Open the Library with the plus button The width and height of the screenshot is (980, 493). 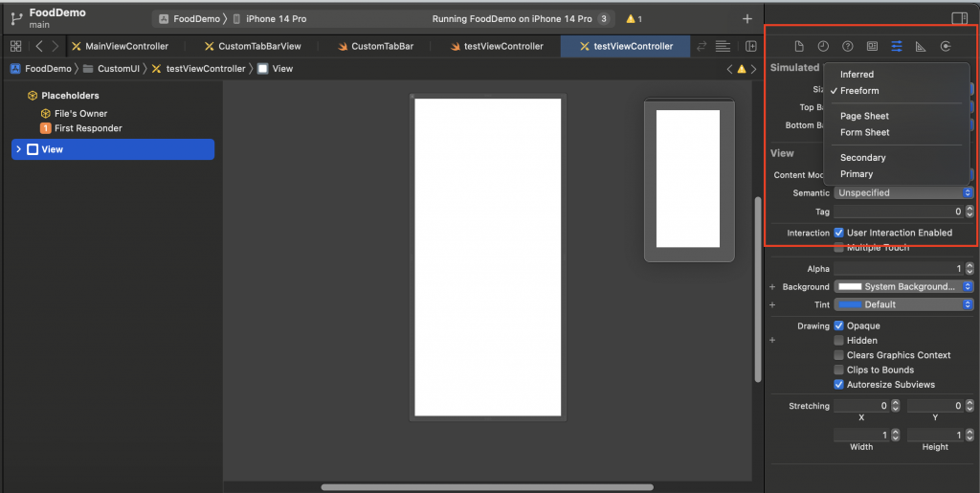(x=746, y=19)
